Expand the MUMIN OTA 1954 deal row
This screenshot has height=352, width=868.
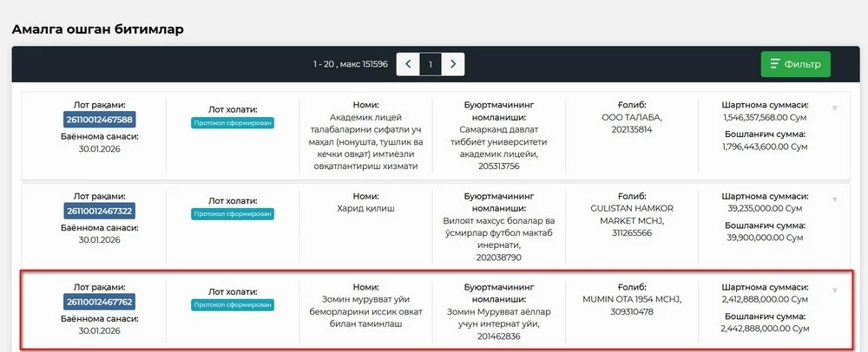(x=834, y=290)
